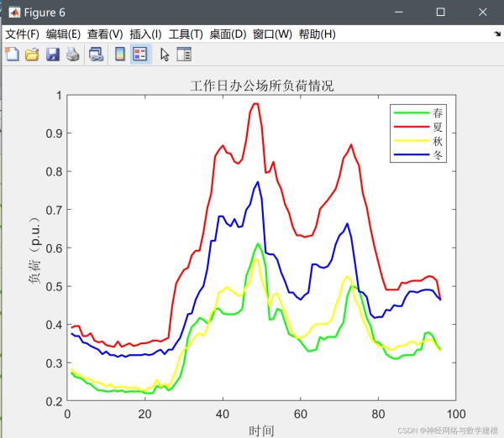Click the x-axis label 时间
Image resolution: width=504 pixels, height=438 pixels.
(x=261, y=430)
